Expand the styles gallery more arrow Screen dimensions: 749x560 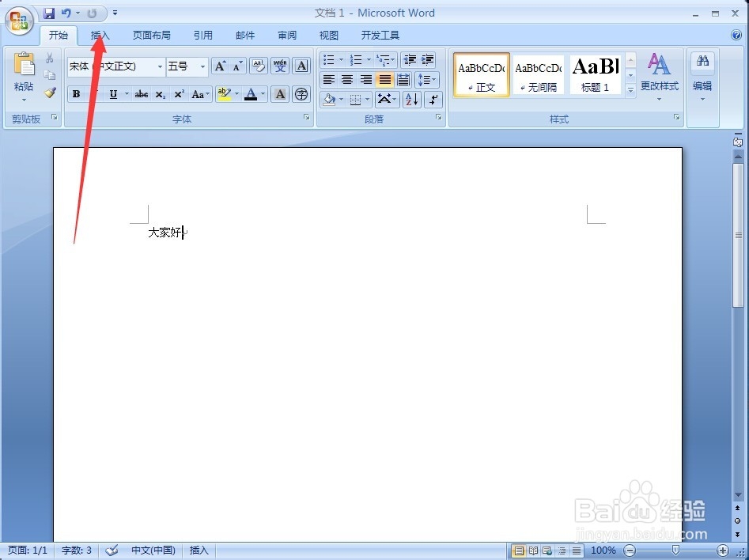pos(630,90)
